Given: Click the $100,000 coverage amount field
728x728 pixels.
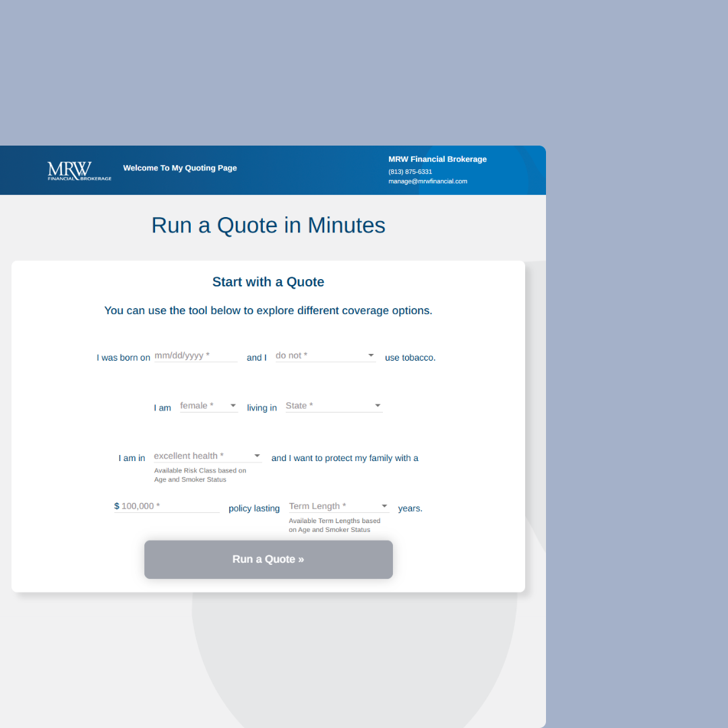Looking at the screenshot, I should point(169,506).
